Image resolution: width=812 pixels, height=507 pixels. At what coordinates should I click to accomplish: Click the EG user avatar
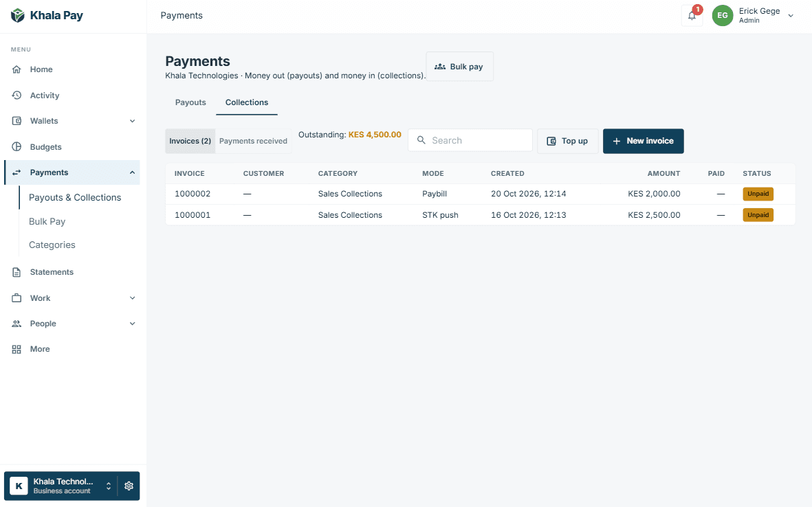[723, 16]
